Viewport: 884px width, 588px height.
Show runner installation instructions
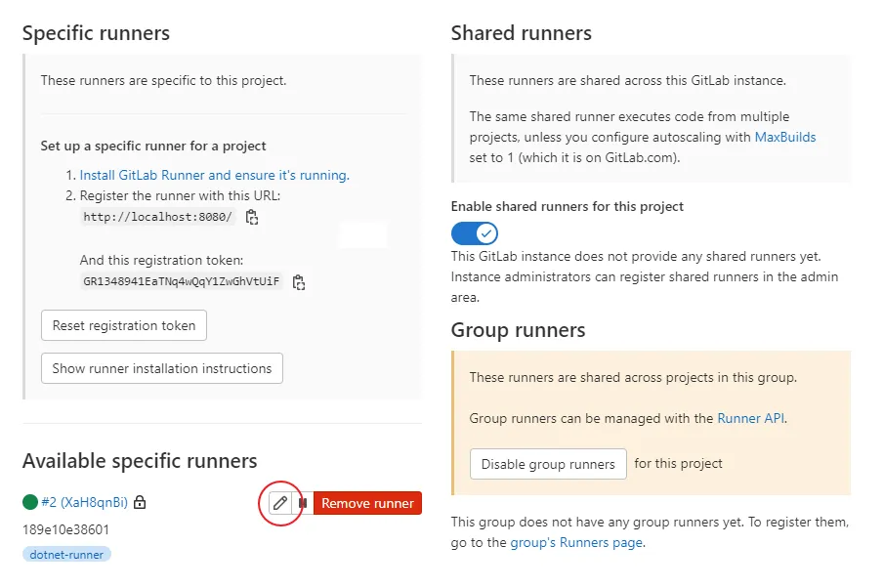(162, 368)
